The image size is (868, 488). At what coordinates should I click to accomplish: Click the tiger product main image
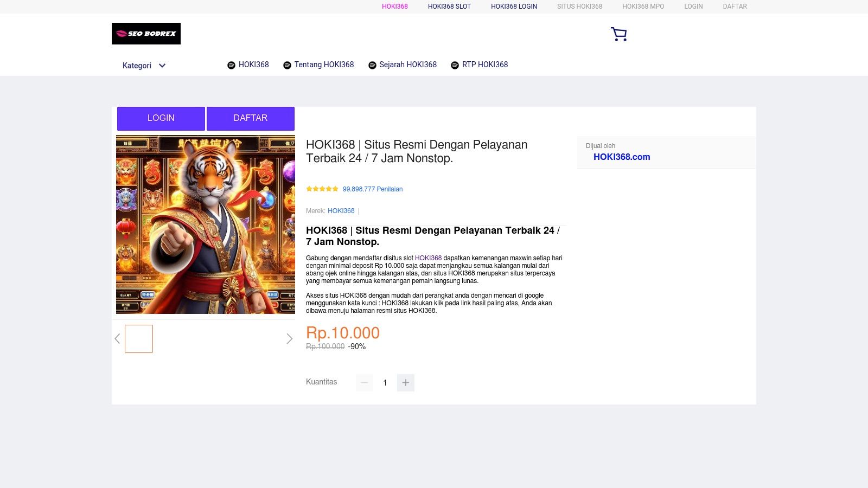point(206,224)
